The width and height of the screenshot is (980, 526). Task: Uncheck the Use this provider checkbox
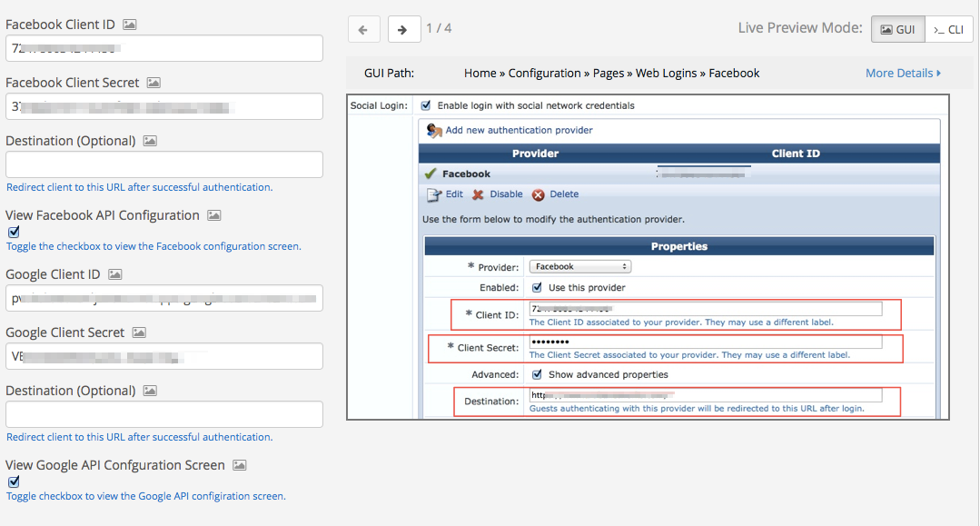(x=537, y=287)
